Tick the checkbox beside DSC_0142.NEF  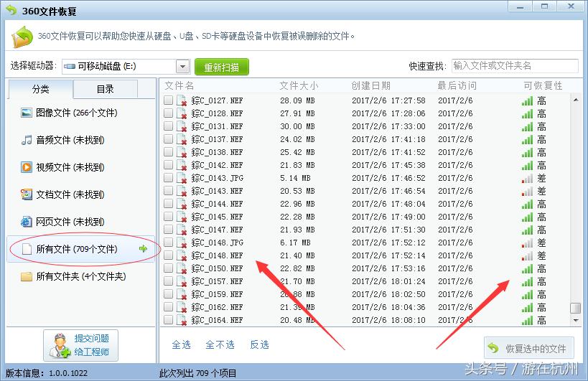coord(169,164)
